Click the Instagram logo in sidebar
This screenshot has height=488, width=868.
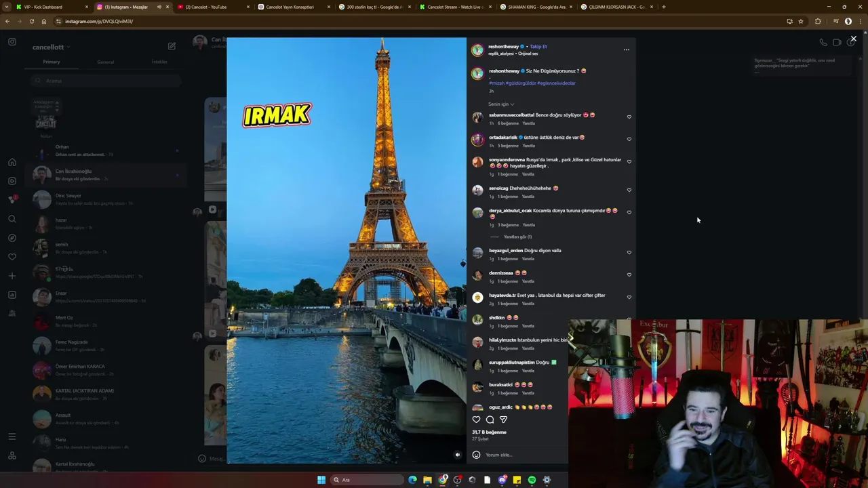click(x=12, y=41)
